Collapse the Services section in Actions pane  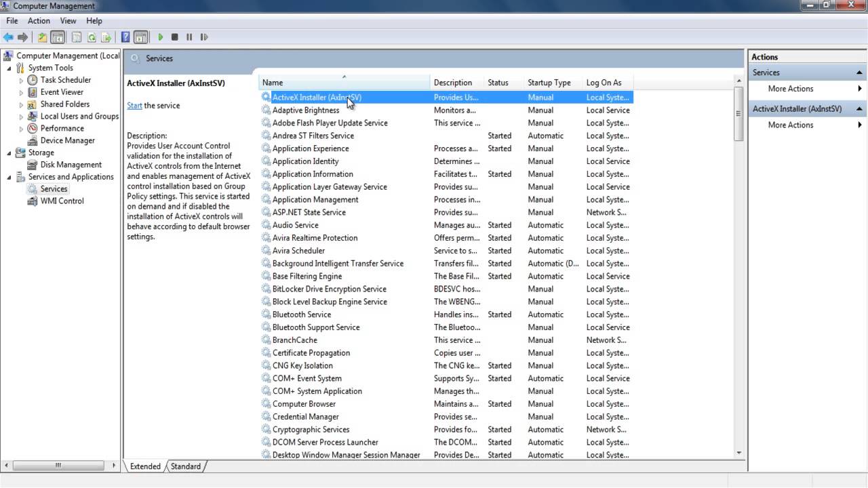tap(859, 73)
